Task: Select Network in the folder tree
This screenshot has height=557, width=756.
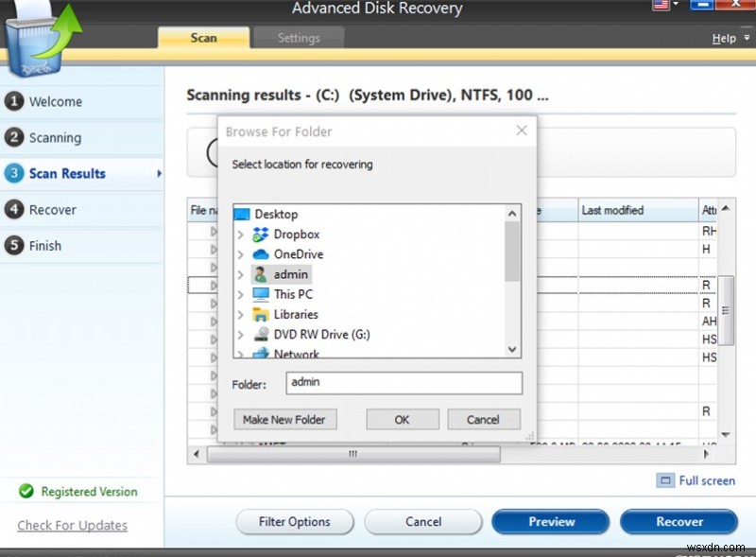Action: tap(296, 354)
